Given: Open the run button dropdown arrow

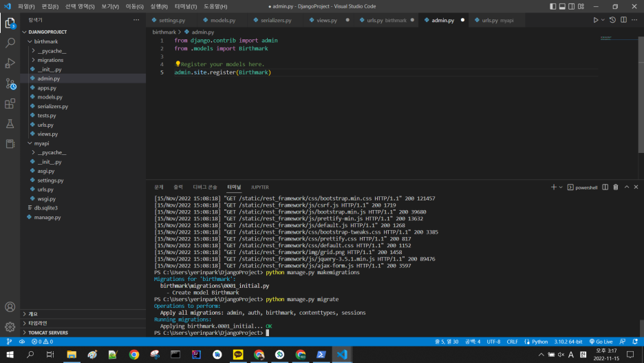Looking at the screenshot, I should 603,20.
